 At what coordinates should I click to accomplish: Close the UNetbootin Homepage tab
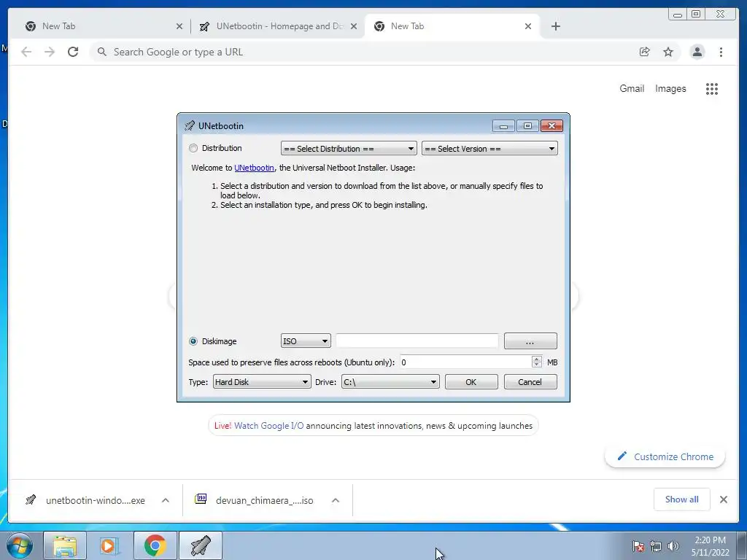[x=354, y=27]
